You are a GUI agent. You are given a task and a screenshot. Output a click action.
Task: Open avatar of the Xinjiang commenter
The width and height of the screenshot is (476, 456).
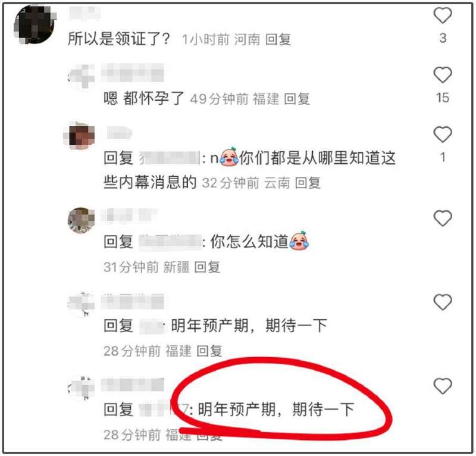(81, 220)
